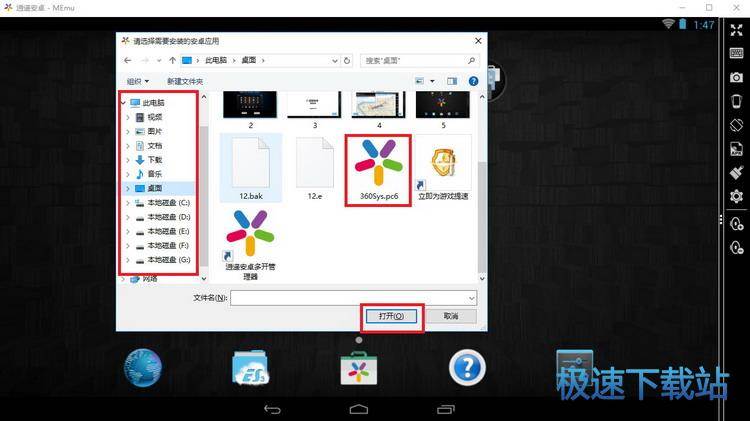Select the 12.bak file
Viewport: 750px width, 421px height.
251,168
